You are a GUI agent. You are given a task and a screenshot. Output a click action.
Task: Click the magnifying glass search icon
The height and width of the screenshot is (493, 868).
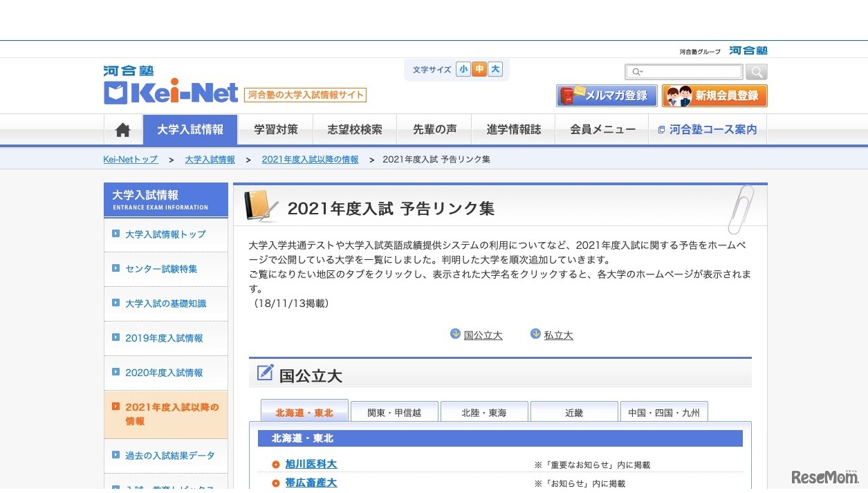tap(756, 71)
